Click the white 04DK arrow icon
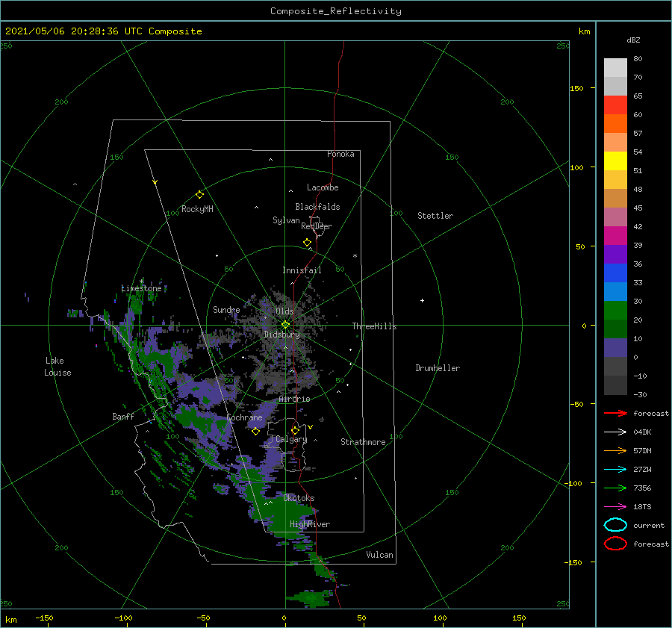 coord(615,432)
